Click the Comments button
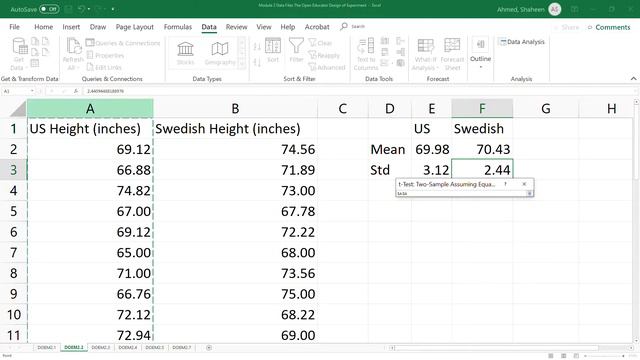The width and height of the screenshot is (640, 360). coord(609,27)
